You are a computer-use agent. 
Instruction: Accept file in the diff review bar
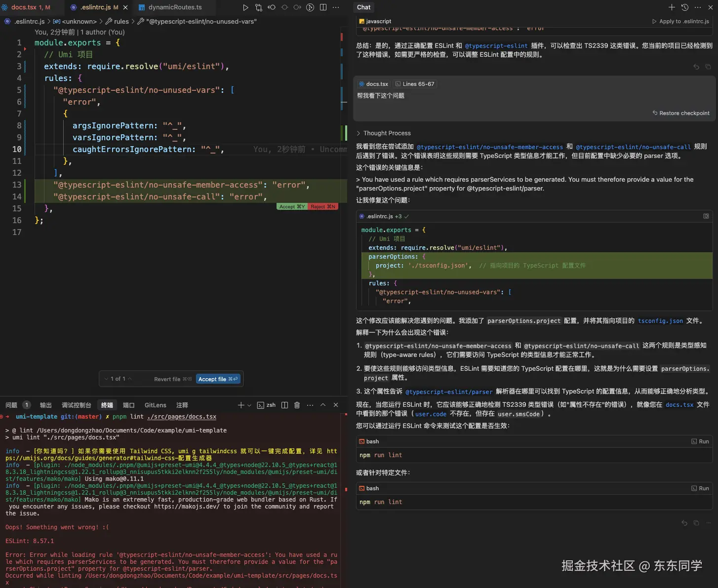coord(218,379)
